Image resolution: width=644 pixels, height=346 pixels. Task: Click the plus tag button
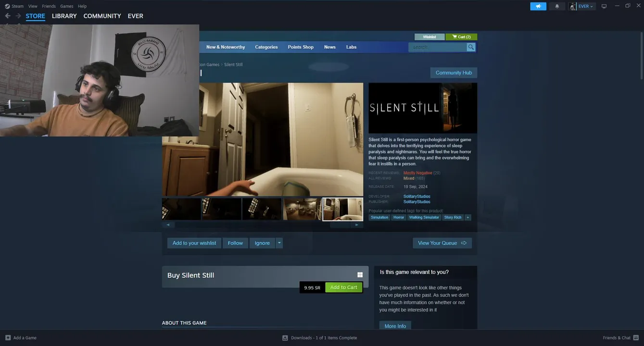[x=468, y=217]
